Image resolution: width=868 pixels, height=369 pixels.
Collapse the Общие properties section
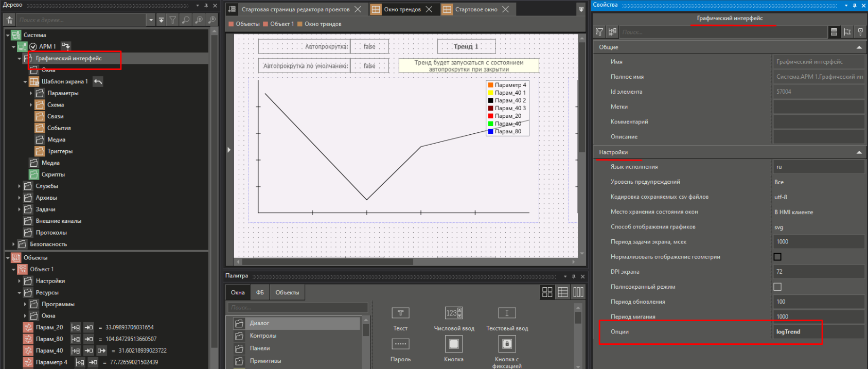coord(859,47)
